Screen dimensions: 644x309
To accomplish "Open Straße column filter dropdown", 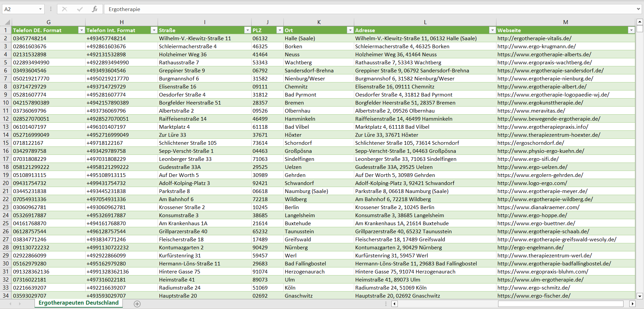I will tap(247, 30).
